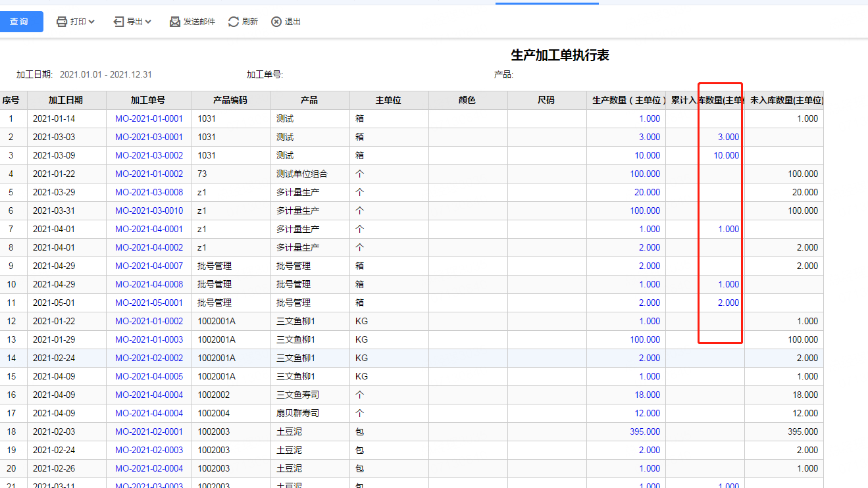Click the export icon for 导出
Viewport: 868px width, 488px height.
point(118,22)
